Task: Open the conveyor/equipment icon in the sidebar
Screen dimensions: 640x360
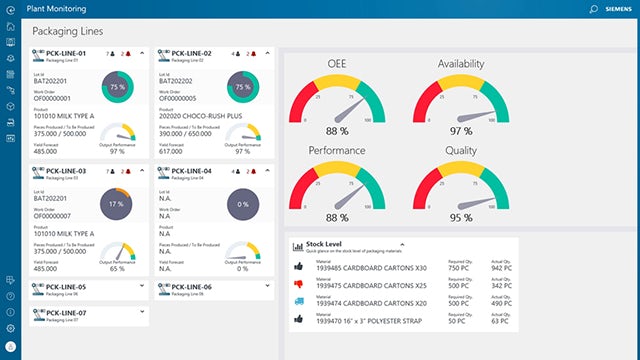Action: coord(11,122)
